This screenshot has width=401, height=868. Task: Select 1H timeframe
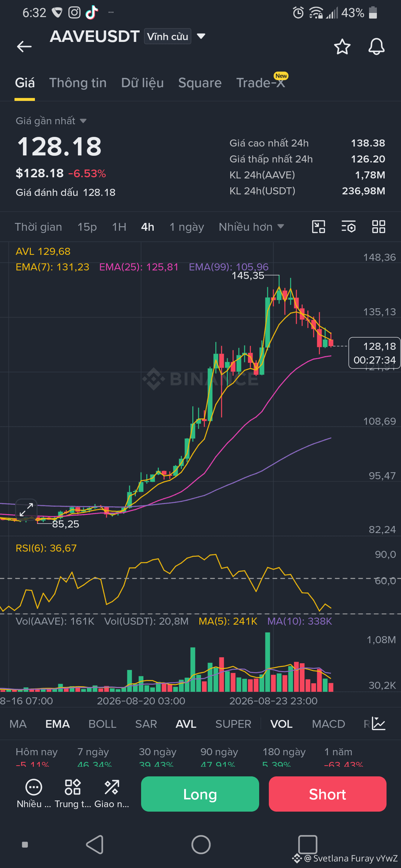click(x=119, y=227)
